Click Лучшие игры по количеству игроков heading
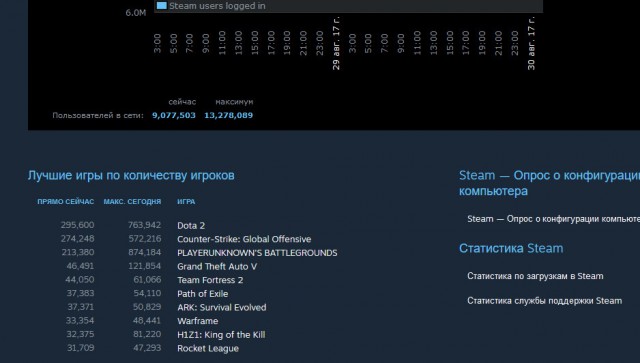Screen dimensions: 640x363 pos(131,176)
